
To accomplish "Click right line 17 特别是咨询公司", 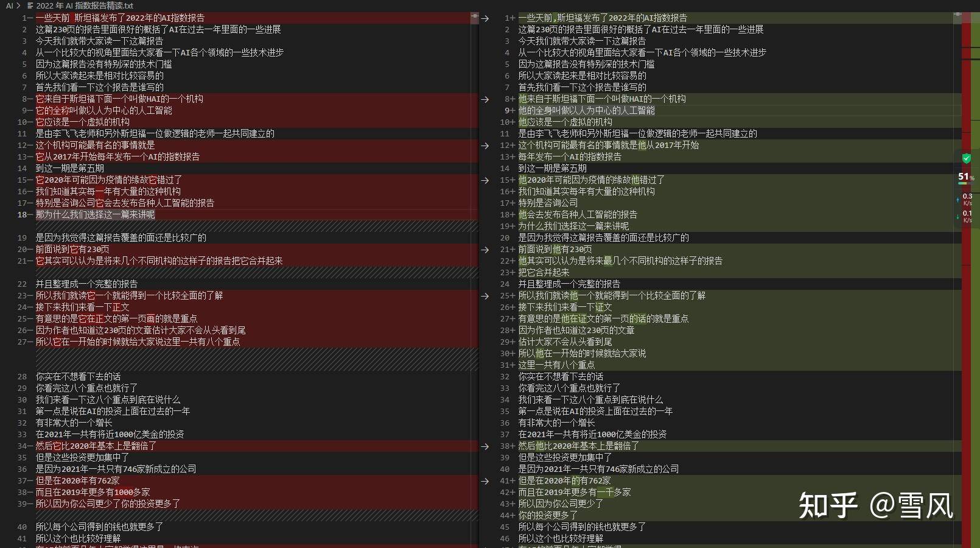I will pyautogui.click(x=548, y=203).
